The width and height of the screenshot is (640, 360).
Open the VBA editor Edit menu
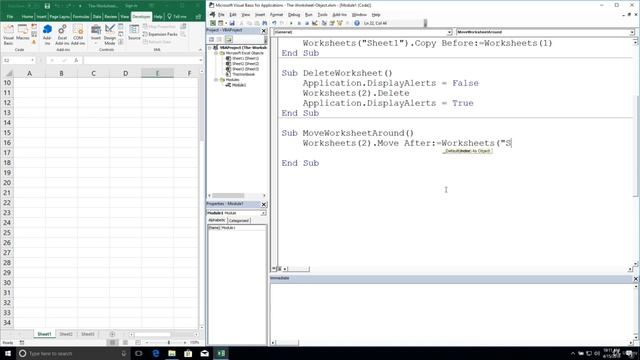(233, 15)
